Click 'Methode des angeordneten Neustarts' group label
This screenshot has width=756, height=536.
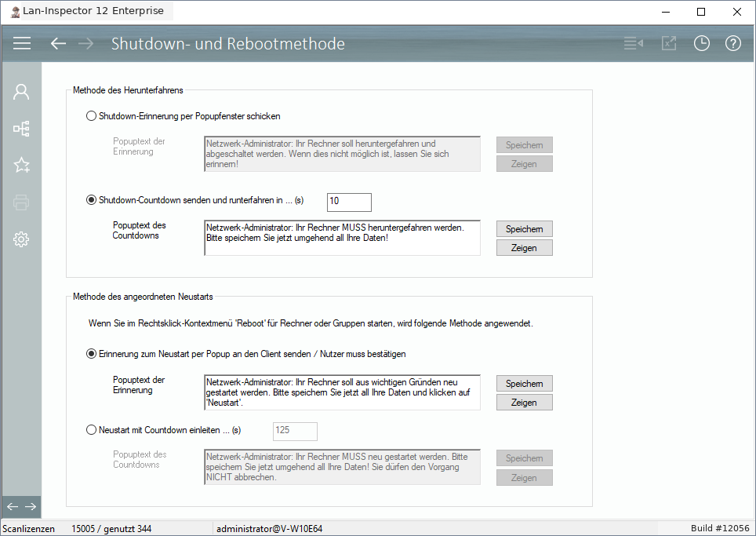click(143, 297)
